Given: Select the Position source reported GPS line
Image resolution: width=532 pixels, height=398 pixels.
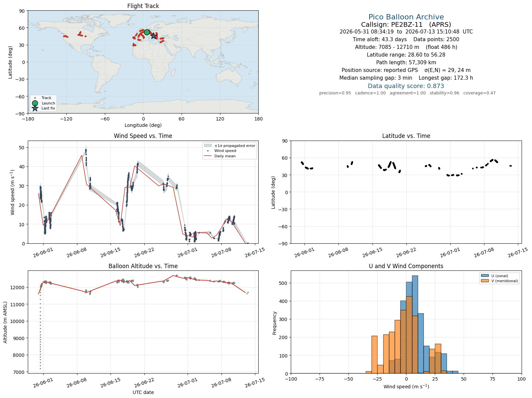Looking at the screenshot, I should [406, 70].
